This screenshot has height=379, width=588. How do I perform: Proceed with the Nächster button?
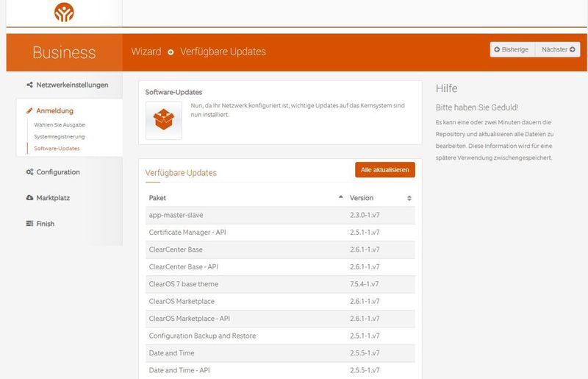pyautogui.click(x=558, y=49)
